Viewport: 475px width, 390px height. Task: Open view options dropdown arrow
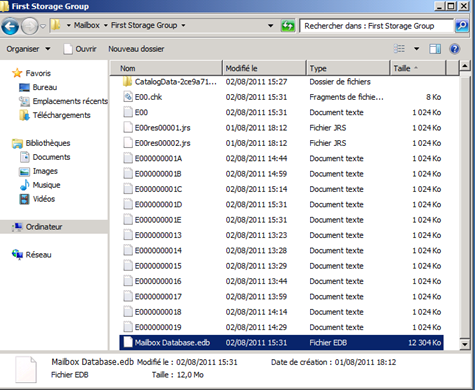(416, 49)
